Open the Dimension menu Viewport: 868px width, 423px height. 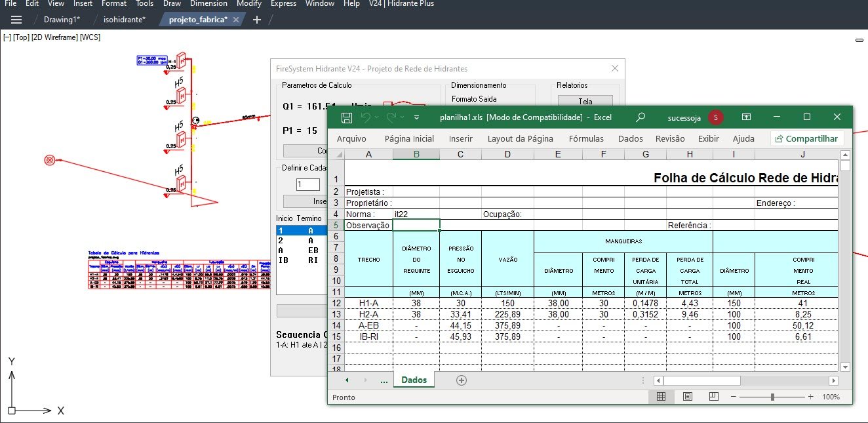pyautogui.click(x=208, y=4)
